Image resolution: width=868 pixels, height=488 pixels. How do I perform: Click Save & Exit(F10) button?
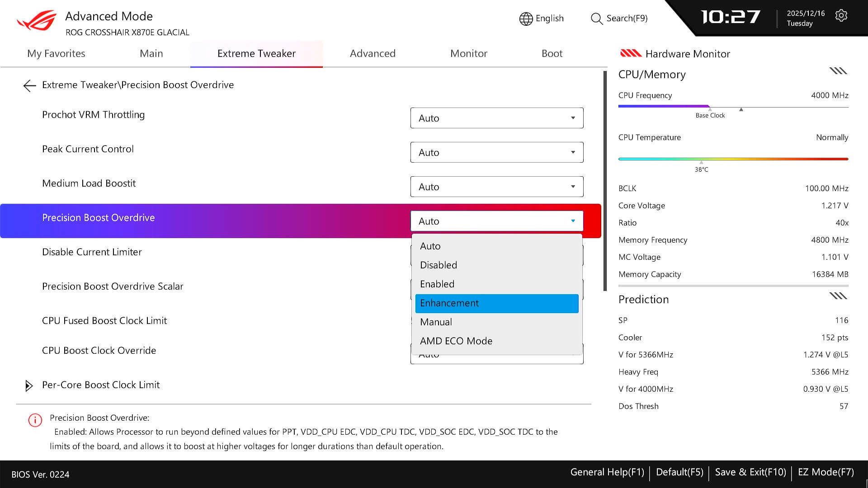750,472
